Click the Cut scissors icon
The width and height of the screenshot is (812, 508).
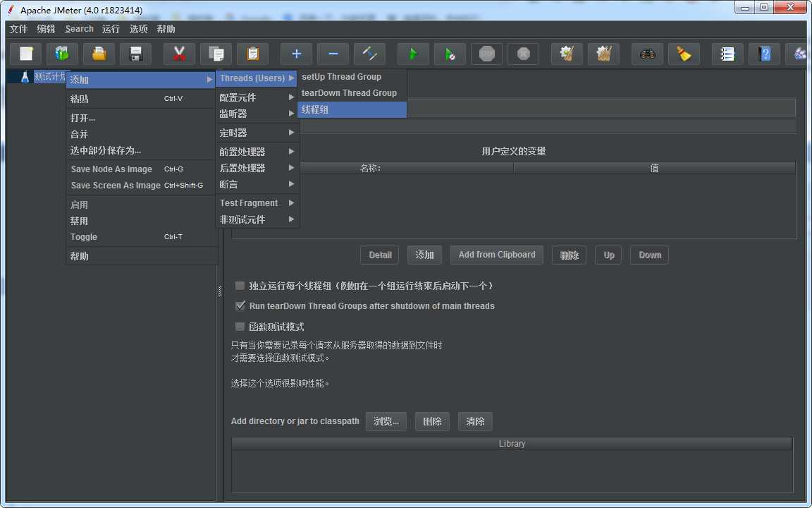point(179,54)
